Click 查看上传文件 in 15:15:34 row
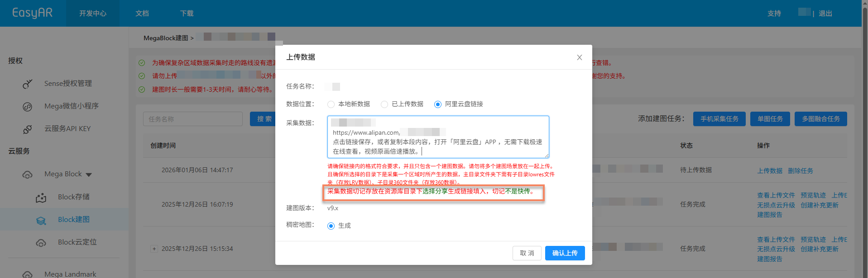The height and width of the screenshot is (278, 868). pyautogui.click(x=776, y=240)
